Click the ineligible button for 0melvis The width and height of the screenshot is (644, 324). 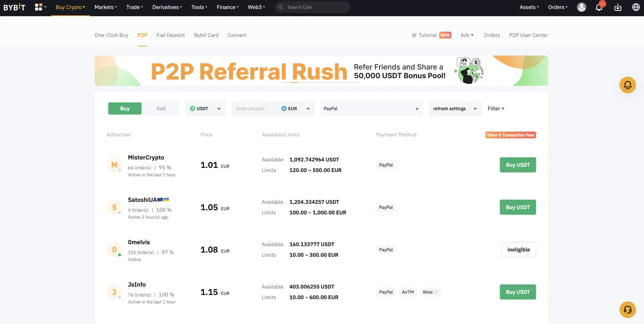pos(518,250)
